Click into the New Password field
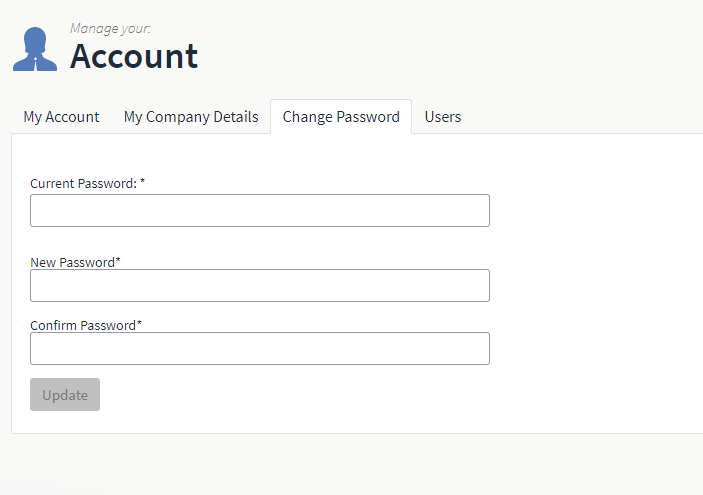 pos(260,285)
